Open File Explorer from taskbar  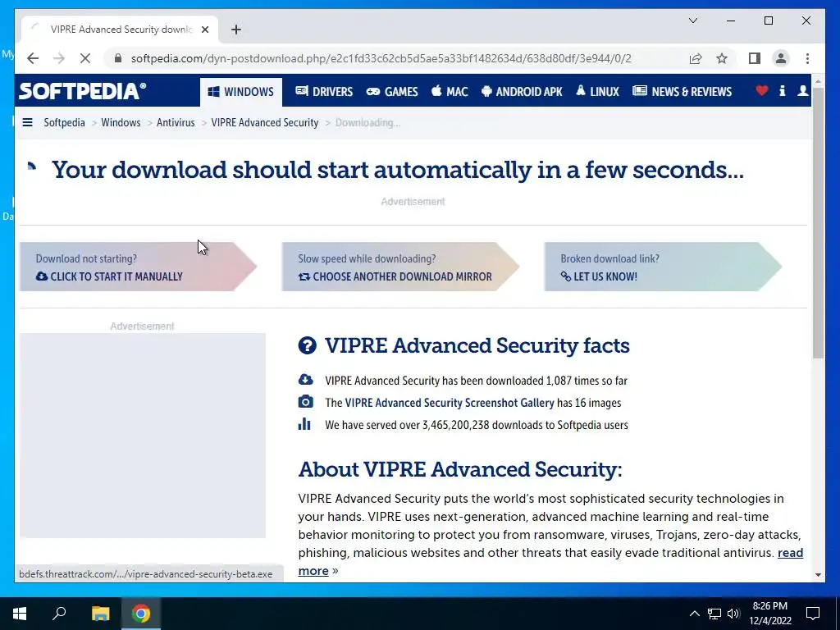(100, 614)
